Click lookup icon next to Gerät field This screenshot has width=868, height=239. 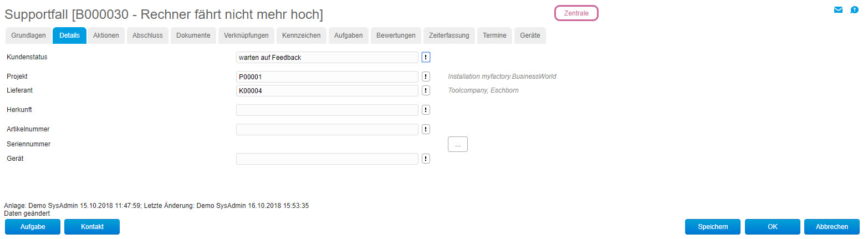[426, 159]
